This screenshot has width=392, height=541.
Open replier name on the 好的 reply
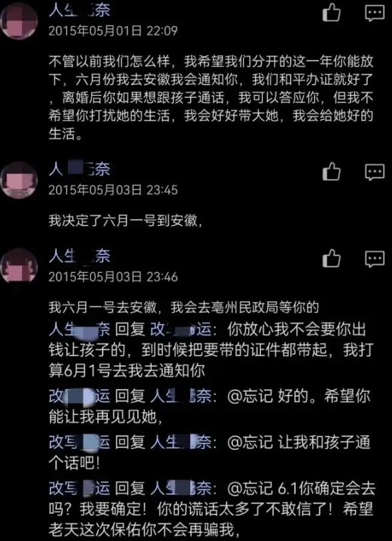pyautogui.click(x=79, y=397)
